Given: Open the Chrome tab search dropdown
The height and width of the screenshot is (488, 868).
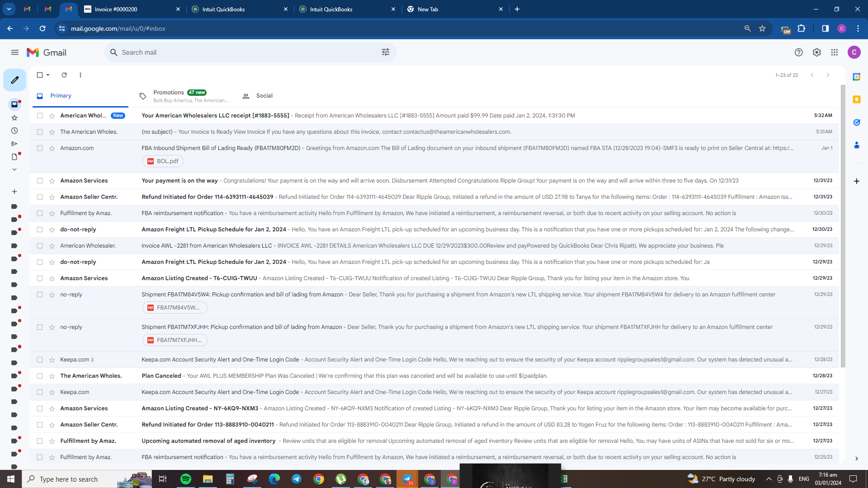Looking at the screenshot, I should point(9,9).
